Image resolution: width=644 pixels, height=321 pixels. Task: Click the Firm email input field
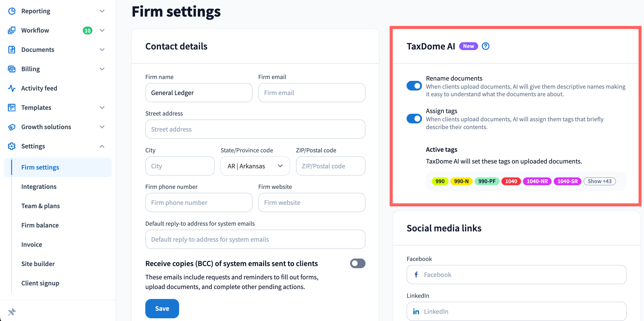pos(312,93)
